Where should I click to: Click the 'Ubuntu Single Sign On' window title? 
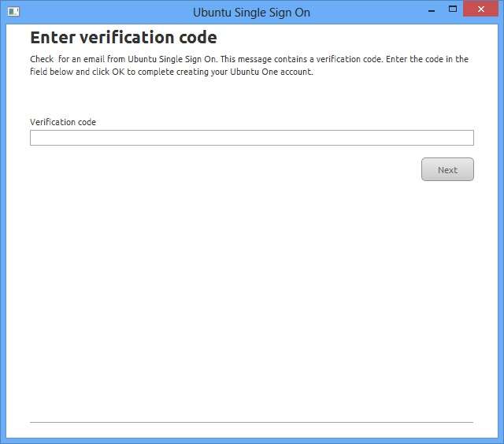[x=251, y=13]
